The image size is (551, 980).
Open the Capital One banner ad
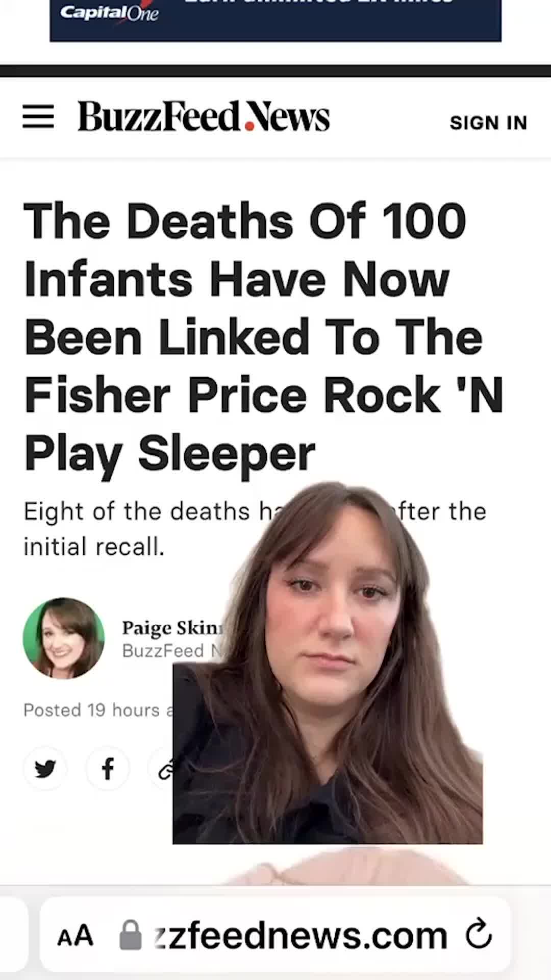click(x=275, y=20)
